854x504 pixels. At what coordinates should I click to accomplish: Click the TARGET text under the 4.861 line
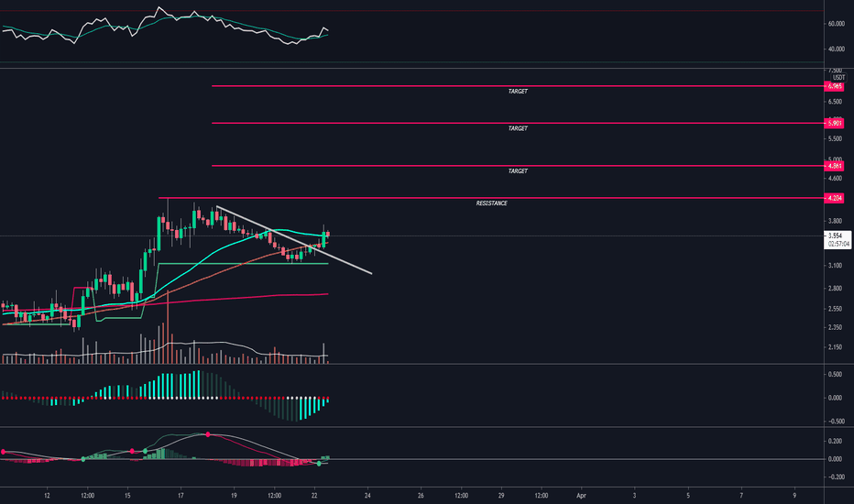[x=518, y=171]
